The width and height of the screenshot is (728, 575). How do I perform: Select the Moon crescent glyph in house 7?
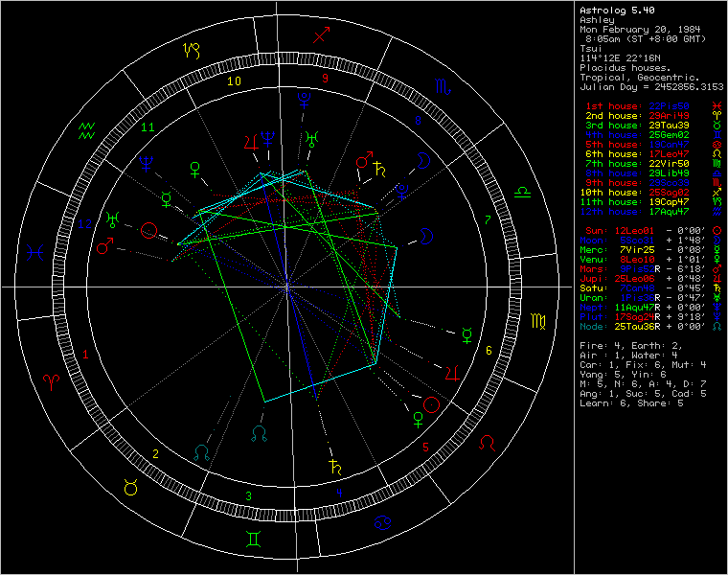point(425,236)
